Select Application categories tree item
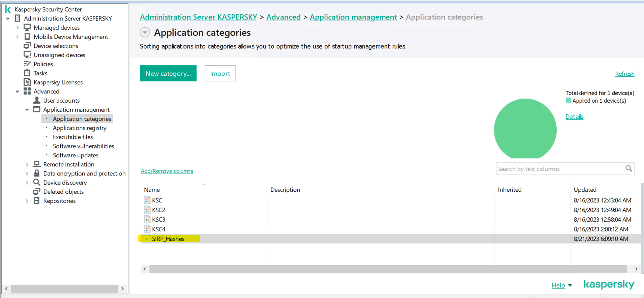The image size is (644, 298). coord(82,119)
